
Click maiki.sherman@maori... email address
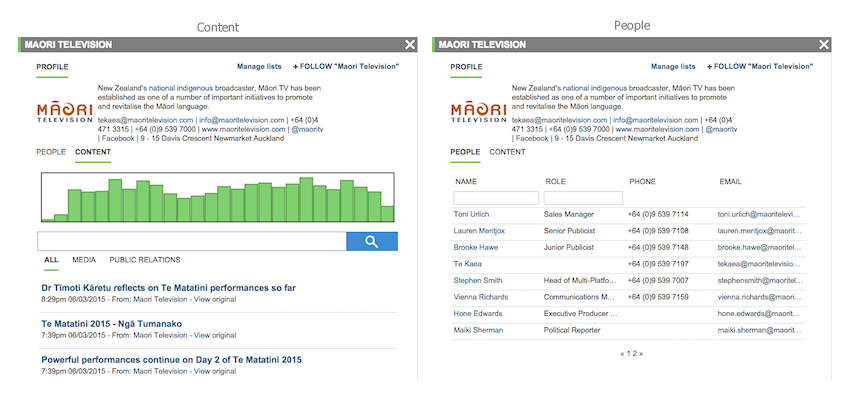(x=758, y=330)
